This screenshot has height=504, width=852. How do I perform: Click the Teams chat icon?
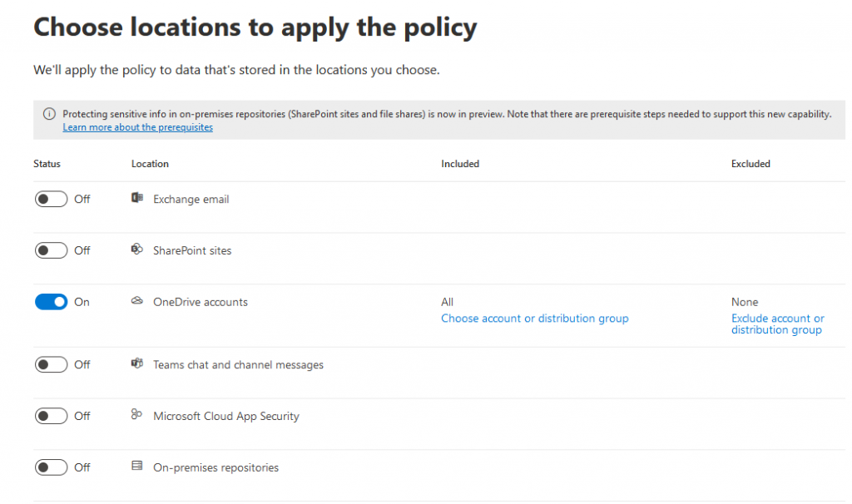[x=137, y=364]
